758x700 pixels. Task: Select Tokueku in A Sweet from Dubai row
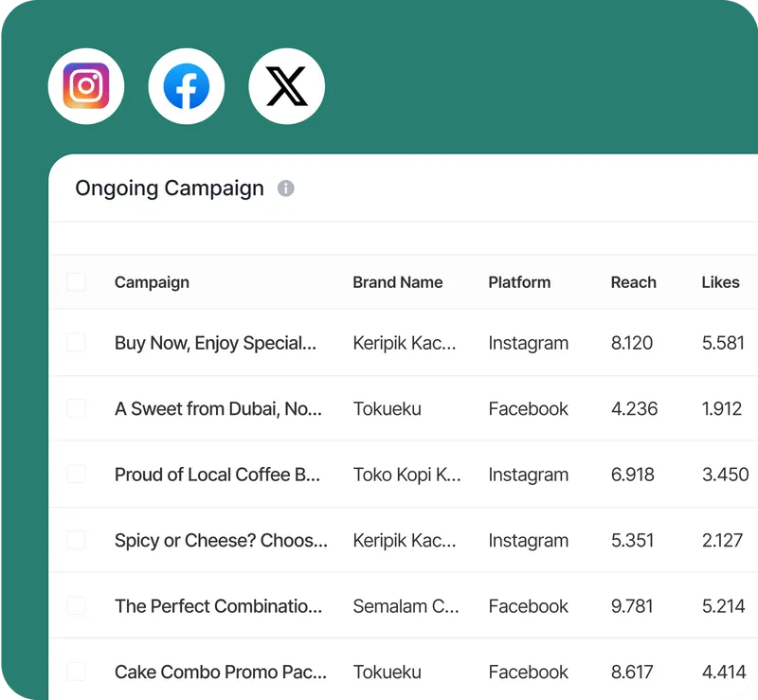pyautogui.click(x=388, y=409)
